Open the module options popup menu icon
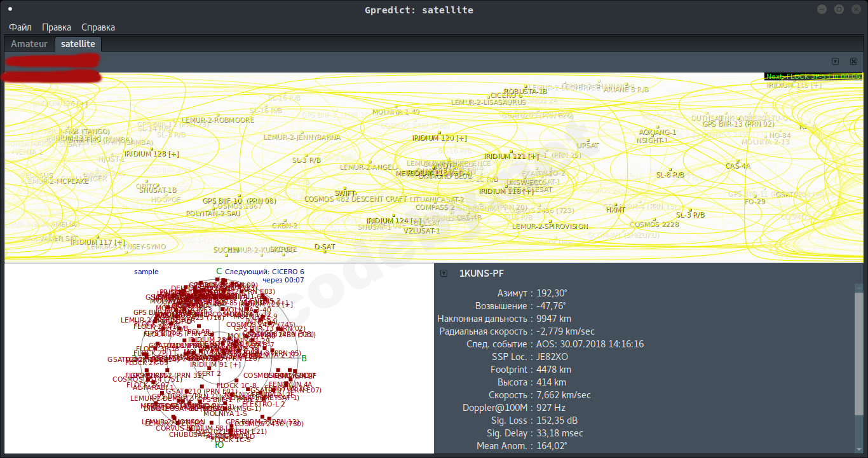Image resolution: width=868 pixels, height=458 pixels. [x=835, y=62]
